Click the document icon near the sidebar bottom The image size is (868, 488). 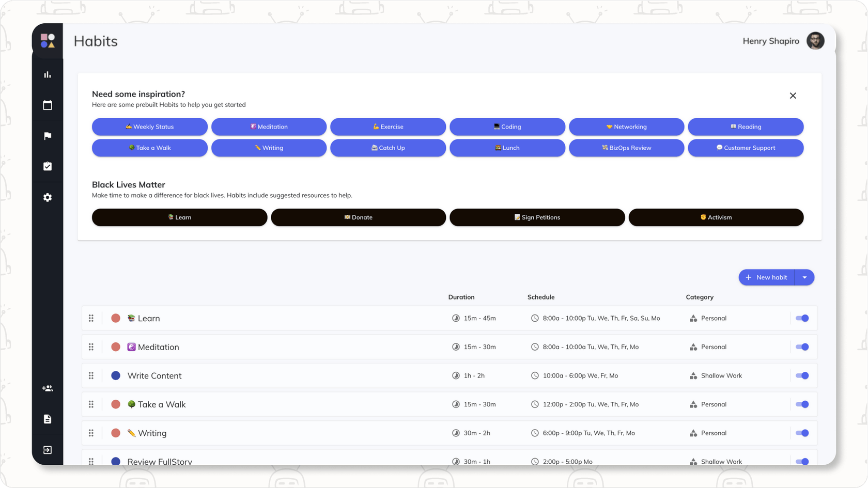47,419
